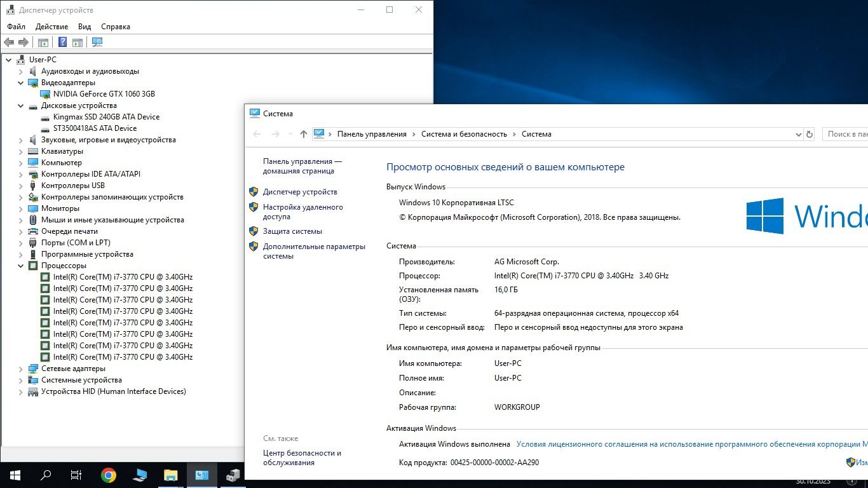Collapse the Видеоадаптеры category
The image size is (868, 488).
20,83
